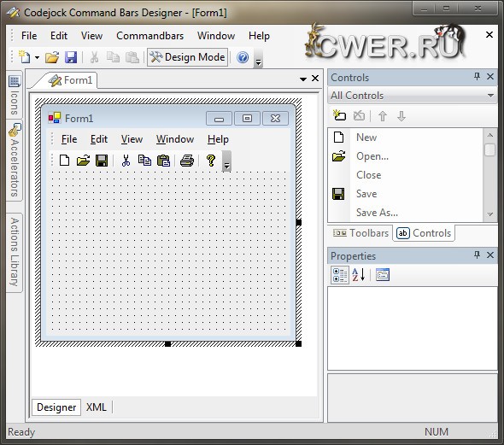Screen dimensions: 504x445
Task: Toggle the Design Mode button
Action: (x=187, y=57)
